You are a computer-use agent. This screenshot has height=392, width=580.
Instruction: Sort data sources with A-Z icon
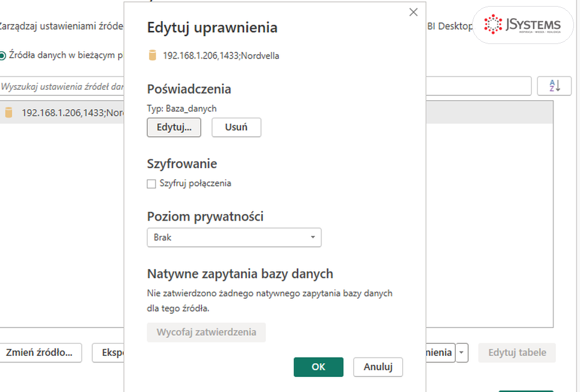tap(554, 86)
